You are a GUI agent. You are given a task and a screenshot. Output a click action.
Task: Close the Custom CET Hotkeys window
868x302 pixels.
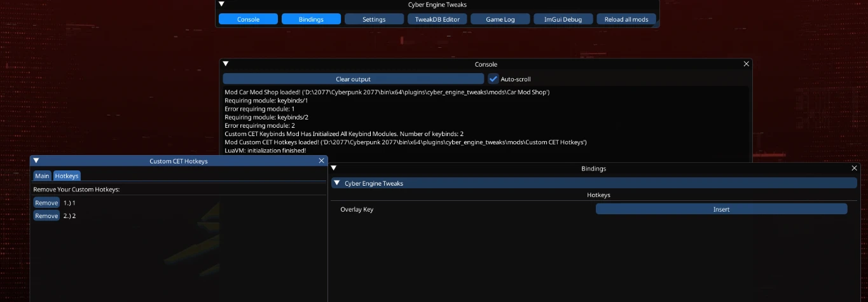[x=322, y=161]
